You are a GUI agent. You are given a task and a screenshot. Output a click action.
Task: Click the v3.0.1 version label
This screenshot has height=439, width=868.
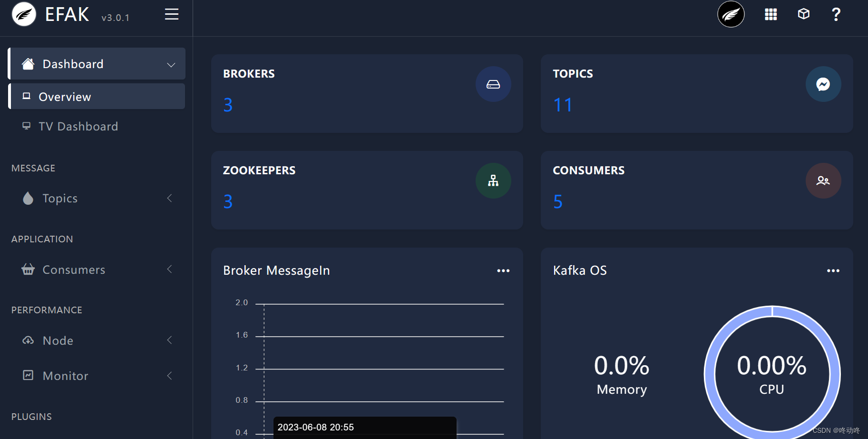(115, 18)
